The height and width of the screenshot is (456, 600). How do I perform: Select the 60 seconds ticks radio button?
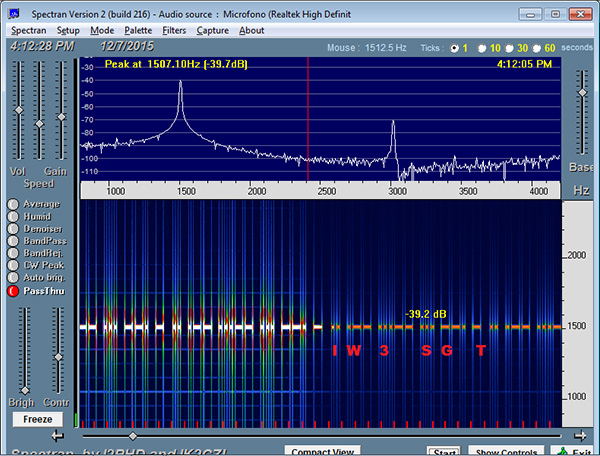pos(537,48)
